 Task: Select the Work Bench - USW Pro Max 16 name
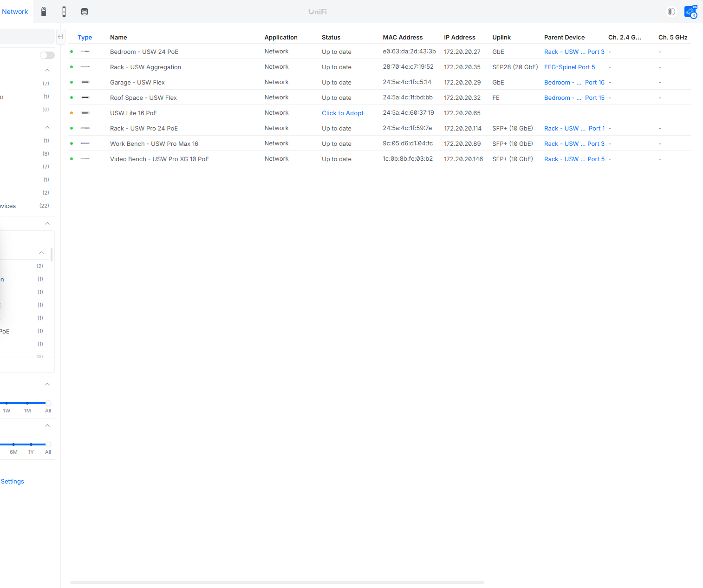pos(154,144)
